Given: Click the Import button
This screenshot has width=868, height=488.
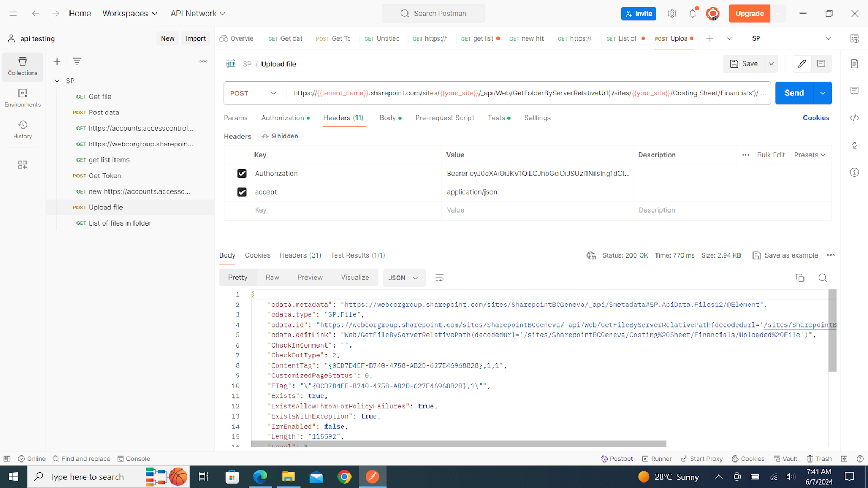Looking at the screenshot, I should (195, 38).
